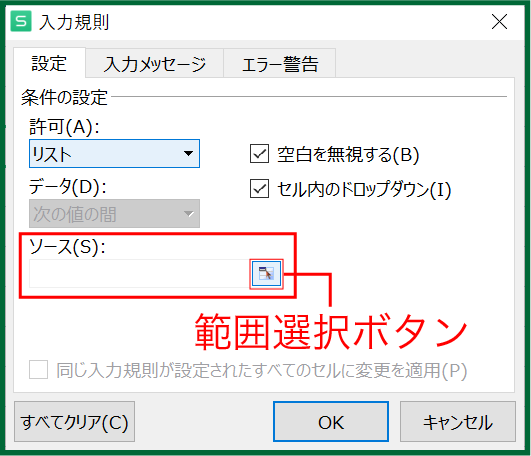The width and height of the screenshot is (531, 456).
Task: Click the すべてクリア button
Action: pos(75,421)
